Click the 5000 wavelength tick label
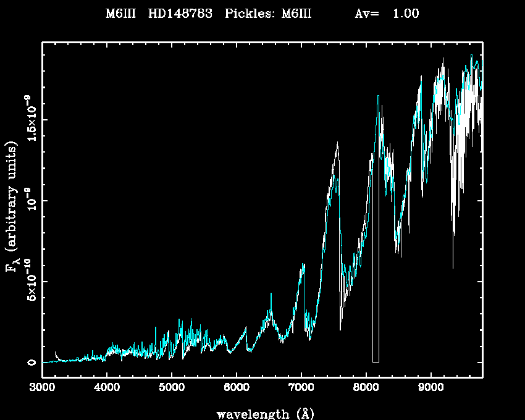Viewport: 525px width, 420px height. [172, 388]
